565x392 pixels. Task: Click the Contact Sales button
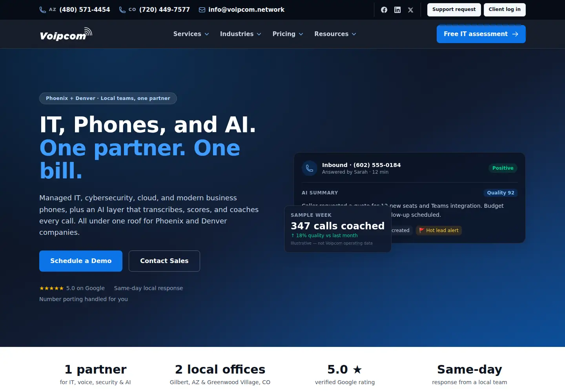pos(164,261)
